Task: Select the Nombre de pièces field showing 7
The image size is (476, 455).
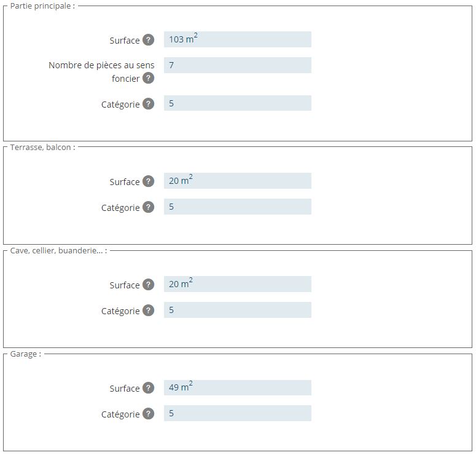Action: (x=237, y=65)
